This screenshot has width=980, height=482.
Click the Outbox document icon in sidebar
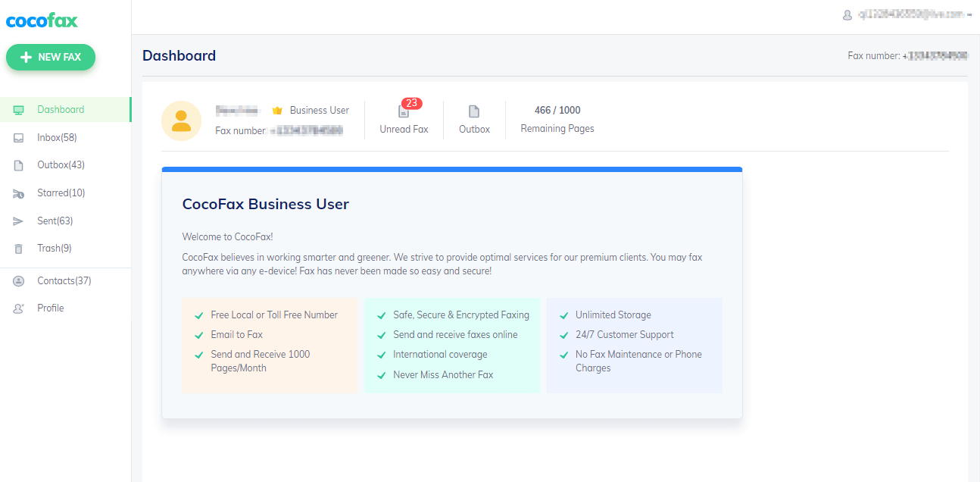pyautogui.click(x=19, y=165)
